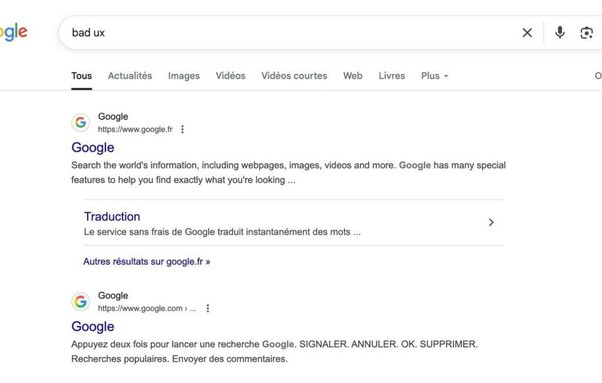Select the Livres tab
This screenshot has width=602, height=383.
(392, 76)
